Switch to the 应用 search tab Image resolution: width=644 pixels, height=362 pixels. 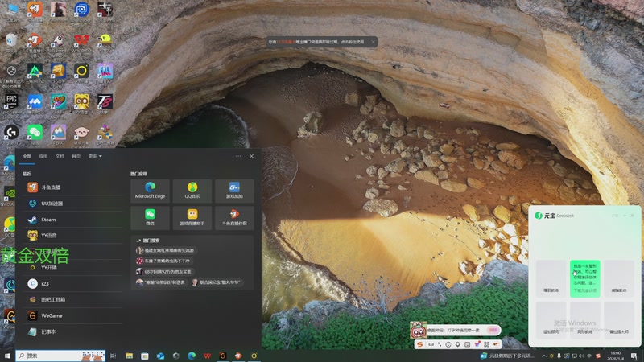pyautogui.click(x=43, y=156)
